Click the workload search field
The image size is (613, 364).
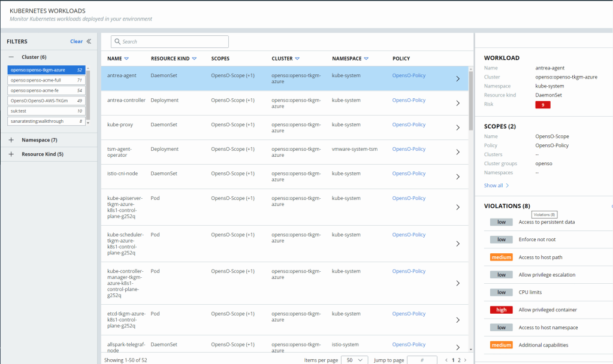tap(170, 41)
